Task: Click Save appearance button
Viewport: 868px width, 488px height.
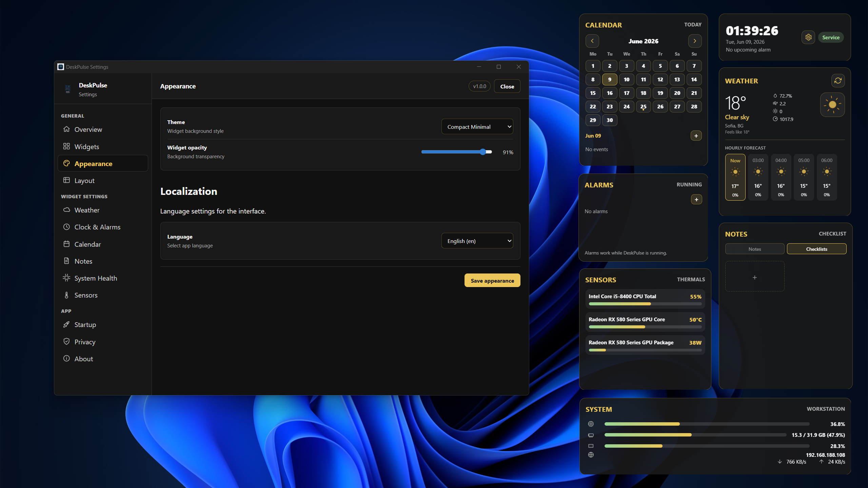Action: point(492,281)
